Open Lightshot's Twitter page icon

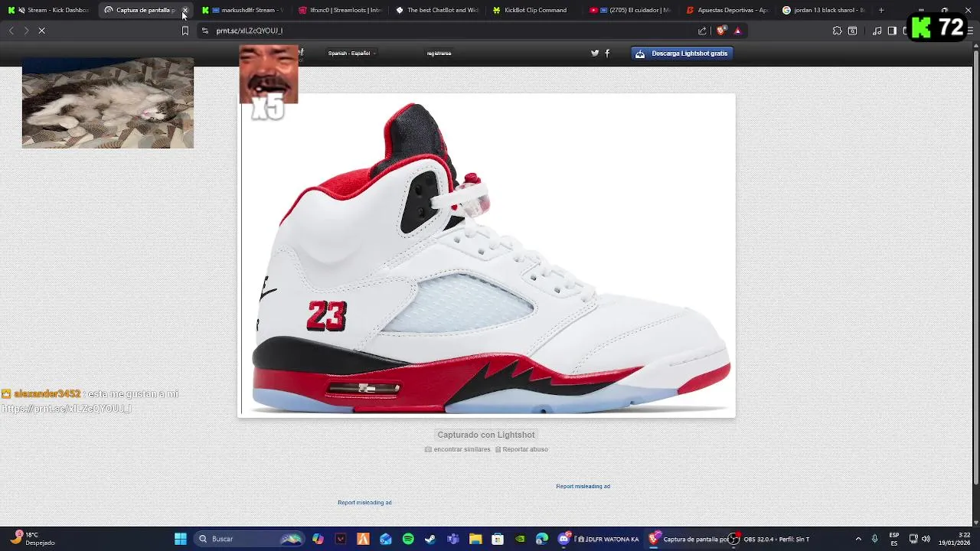point(595,53)
